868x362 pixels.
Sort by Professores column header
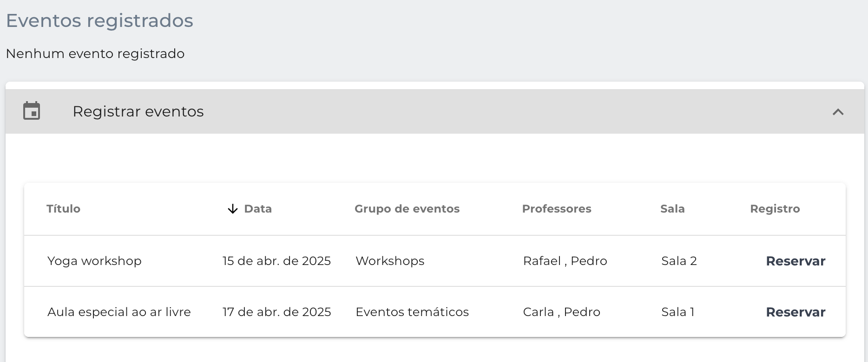pyautogui.click(x=557, y=209)
